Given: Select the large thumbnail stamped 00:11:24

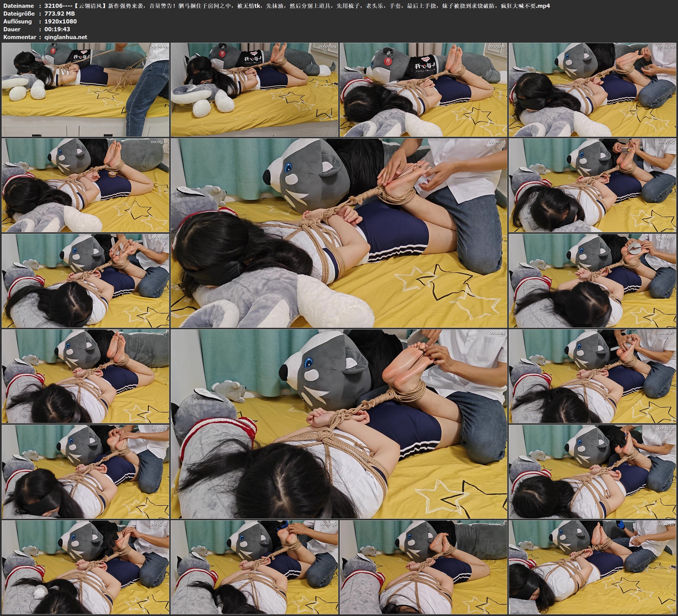Looking at the screenshot, I should pyautogui.click(x=339, y=424).
